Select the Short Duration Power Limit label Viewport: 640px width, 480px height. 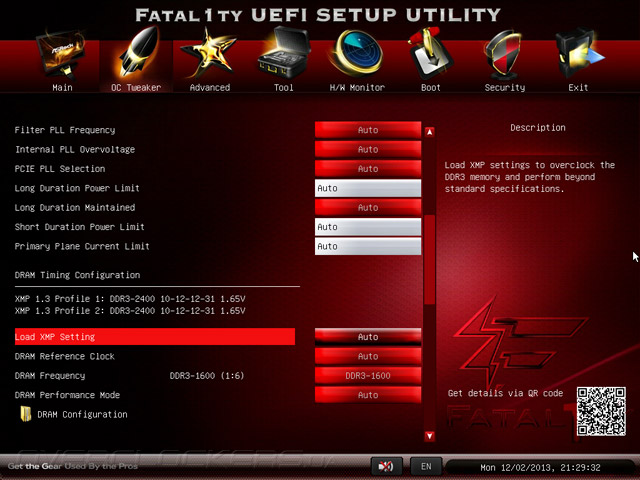pos(80,227)
